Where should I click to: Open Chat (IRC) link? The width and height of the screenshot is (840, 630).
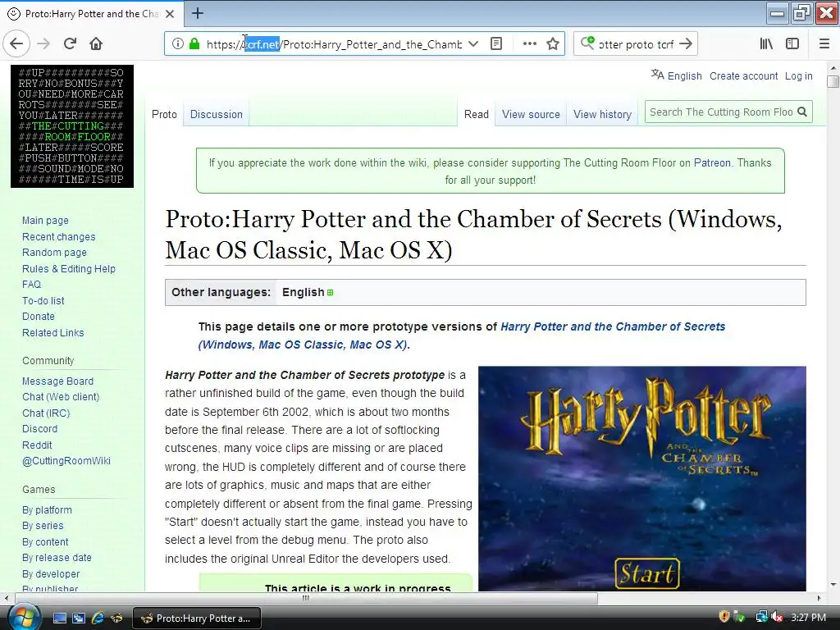pos(46,413)
